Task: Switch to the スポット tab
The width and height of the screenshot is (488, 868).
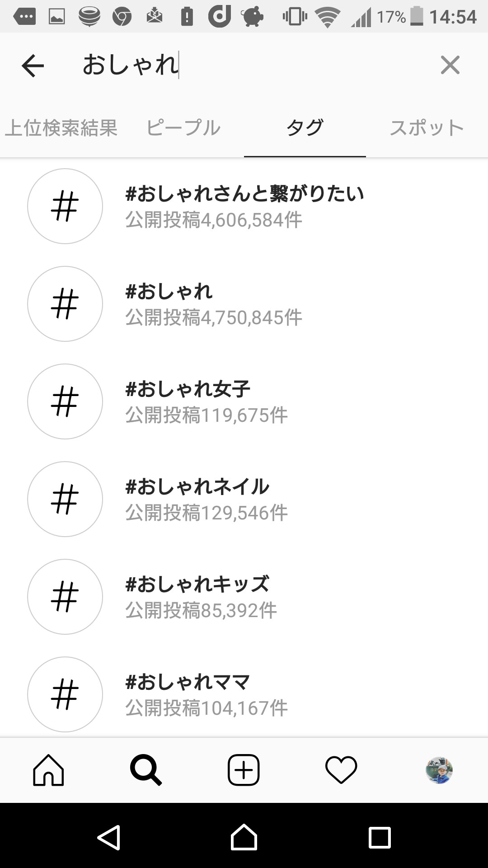Action: click(x=427, y=128)
